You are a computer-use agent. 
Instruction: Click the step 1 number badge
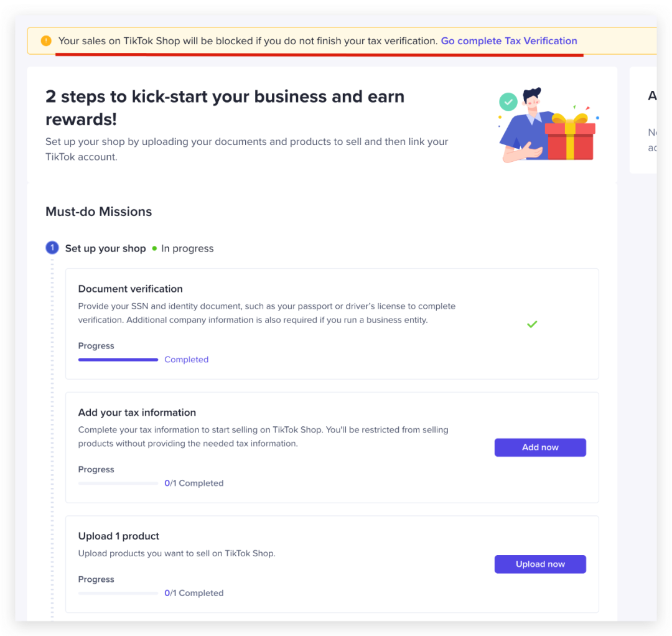52,248
